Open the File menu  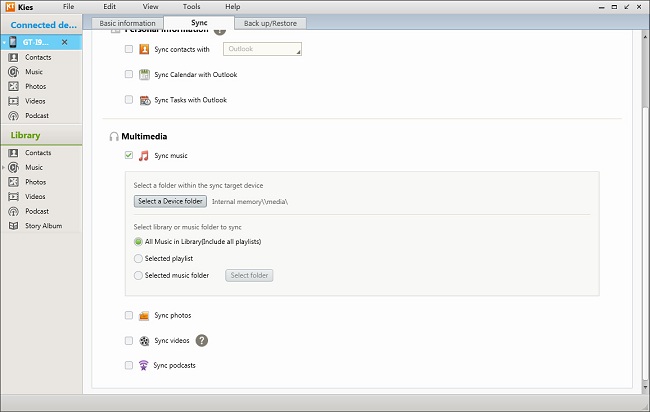click(x=68, y=7)
